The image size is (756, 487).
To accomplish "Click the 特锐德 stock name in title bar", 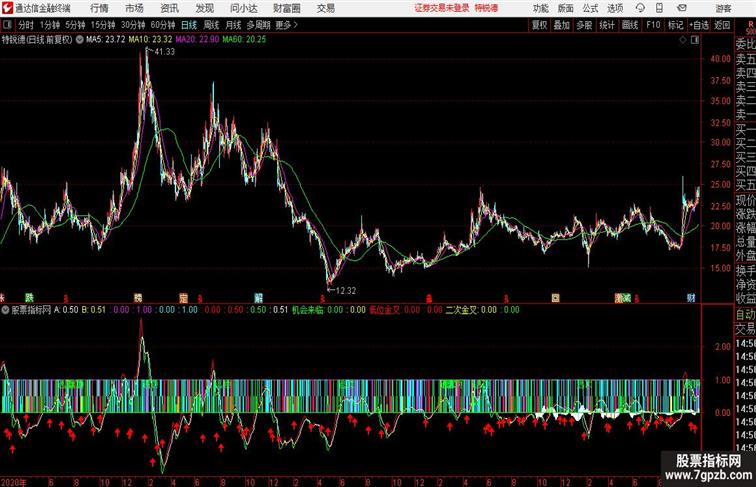I will (486, 8).
